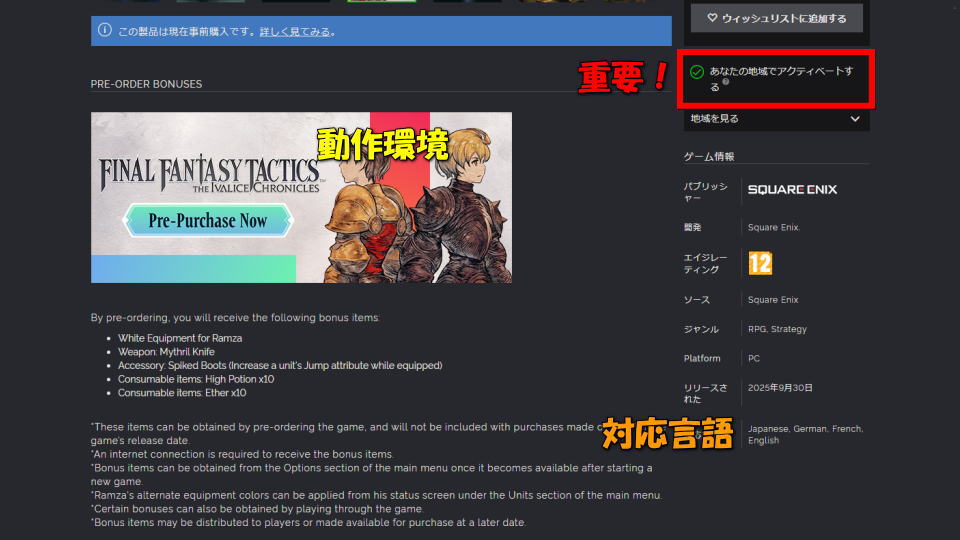Open the RPG, Strategy genre link
Image resolution: width=960 pixels, height=540 pixels.
click(777, 329)
